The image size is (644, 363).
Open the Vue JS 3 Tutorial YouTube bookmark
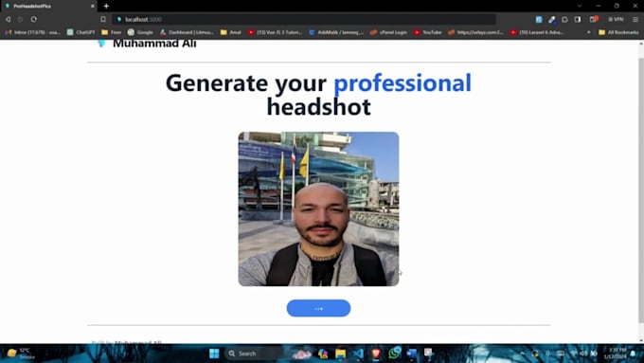(x=275, y=32)
